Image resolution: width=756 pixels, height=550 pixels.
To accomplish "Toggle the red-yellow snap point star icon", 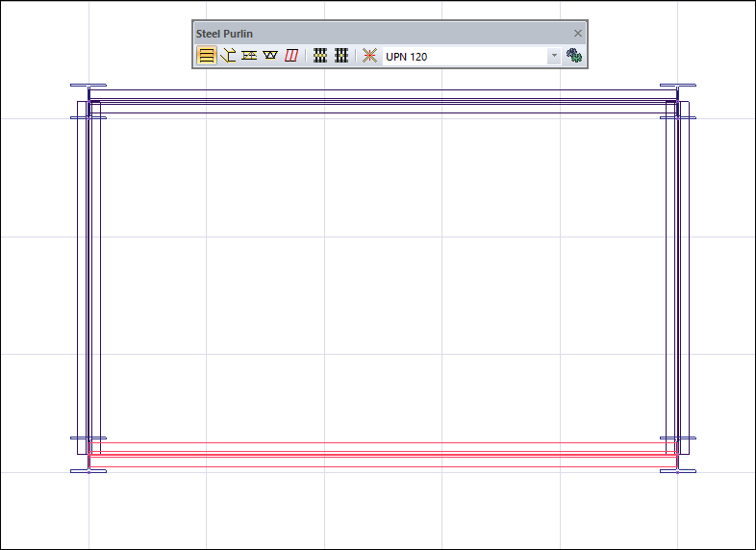I will 369,56.
